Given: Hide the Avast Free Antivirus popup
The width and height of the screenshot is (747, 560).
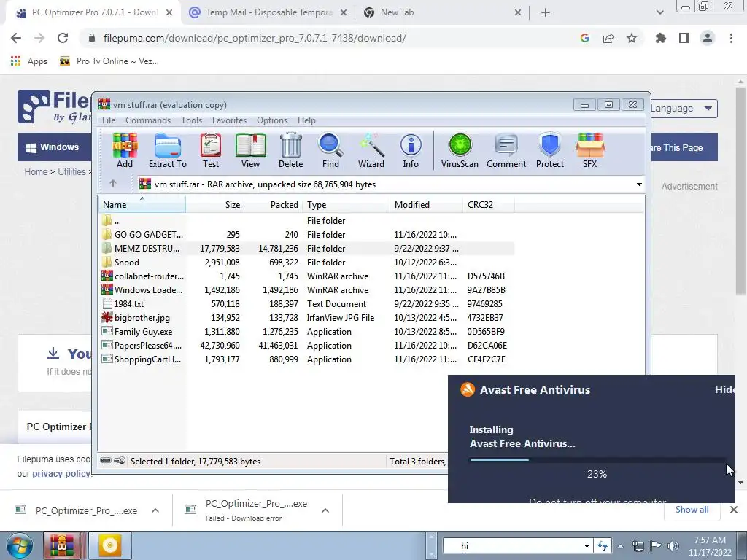Looking at the screenshot, I should click(x=724, y=389).
